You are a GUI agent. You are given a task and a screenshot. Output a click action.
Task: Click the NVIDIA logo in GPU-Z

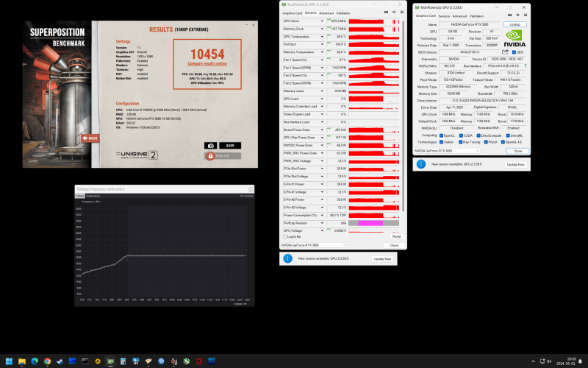click(514, 39)
